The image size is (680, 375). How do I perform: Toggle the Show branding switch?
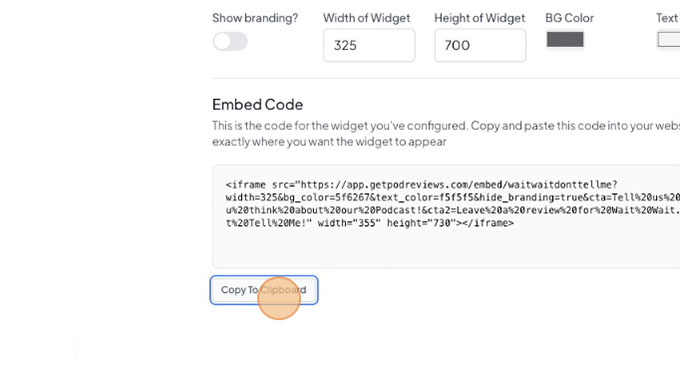pyautogui.click(x=230, y=42)
